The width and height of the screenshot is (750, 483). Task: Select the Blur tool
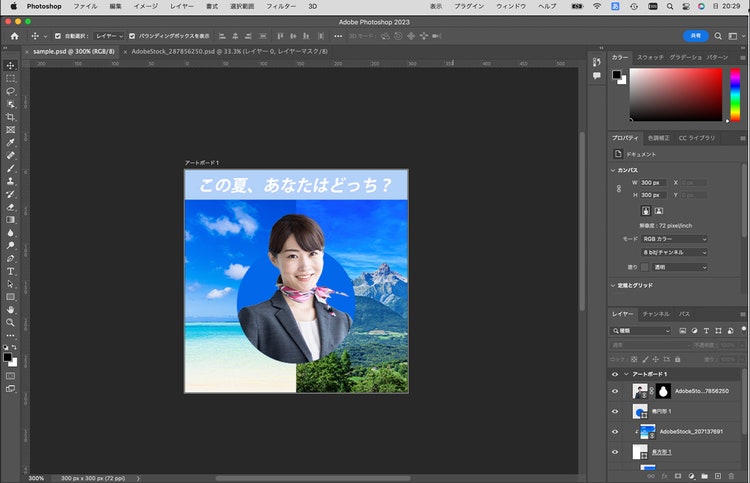pyautogui.click(x=11, y=233)
